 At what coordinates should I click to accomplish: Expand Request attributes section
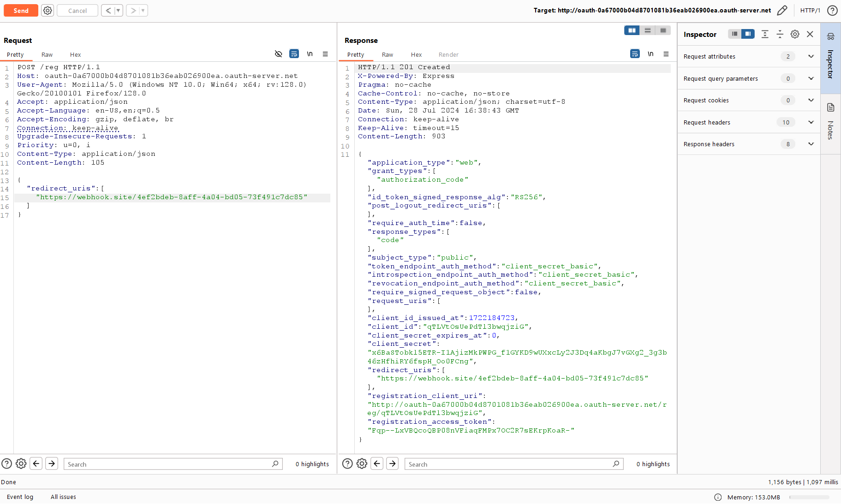tap(811, 56)
